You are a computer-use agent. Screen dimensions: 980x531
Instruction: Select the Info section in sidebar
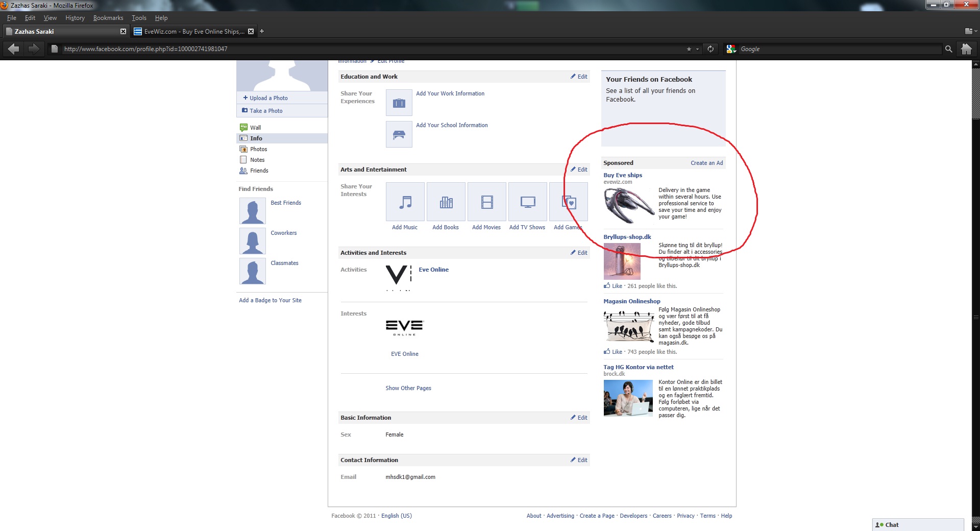click(x=282, y=138)
